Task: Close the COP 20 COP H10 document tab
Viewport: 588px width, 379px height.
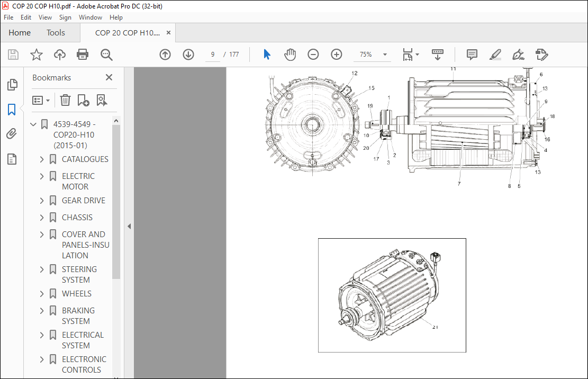Action: [x=169, y=33]
